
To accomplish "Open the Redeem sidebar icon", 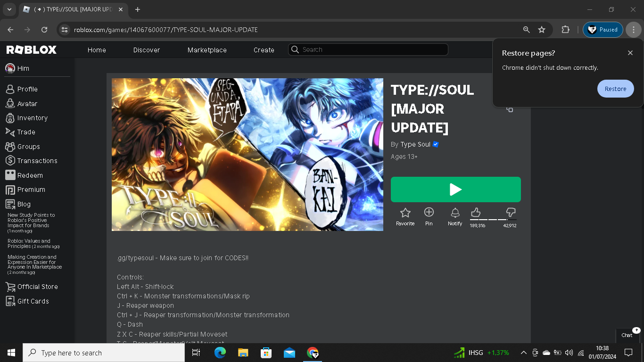I will (10, 175).
